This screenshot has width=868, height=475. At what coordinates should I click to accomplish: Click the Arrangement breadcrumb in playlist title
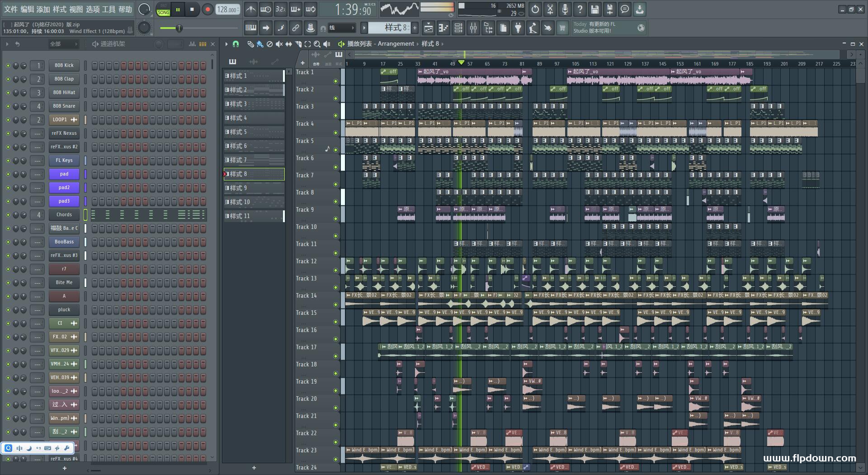(x=396, y=44)
